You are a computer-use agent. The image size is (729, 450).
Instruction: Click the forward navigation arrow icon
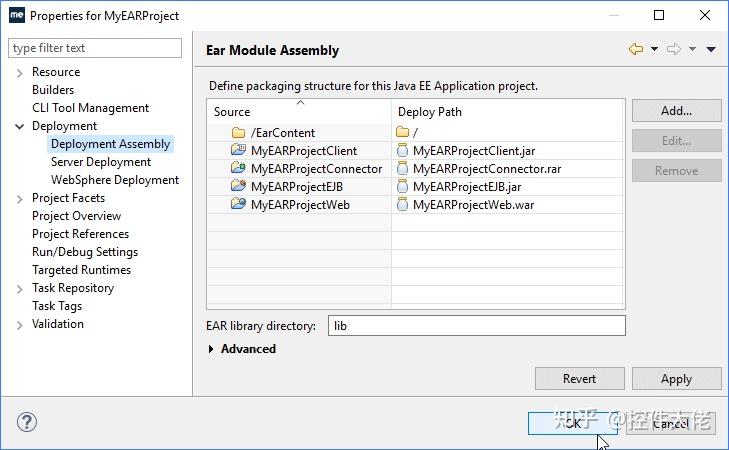coord(674,49)
